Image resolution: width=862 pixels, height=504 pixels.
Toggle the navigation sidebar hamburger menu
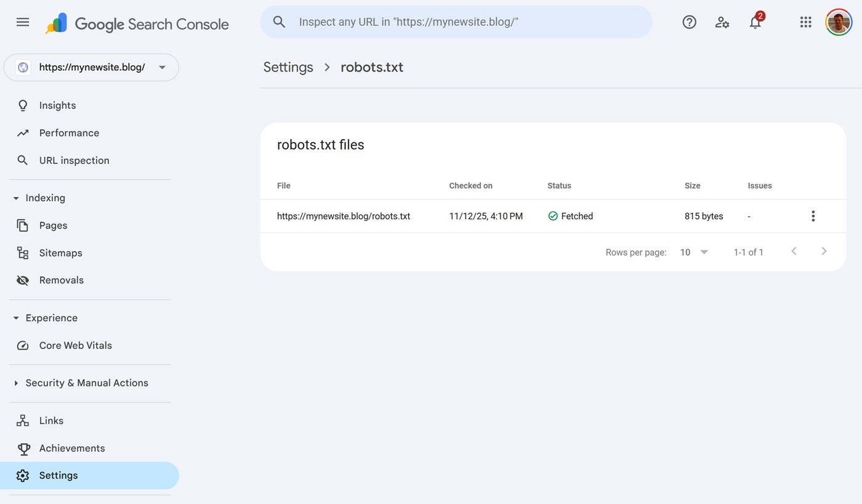(x=23, y=22)
